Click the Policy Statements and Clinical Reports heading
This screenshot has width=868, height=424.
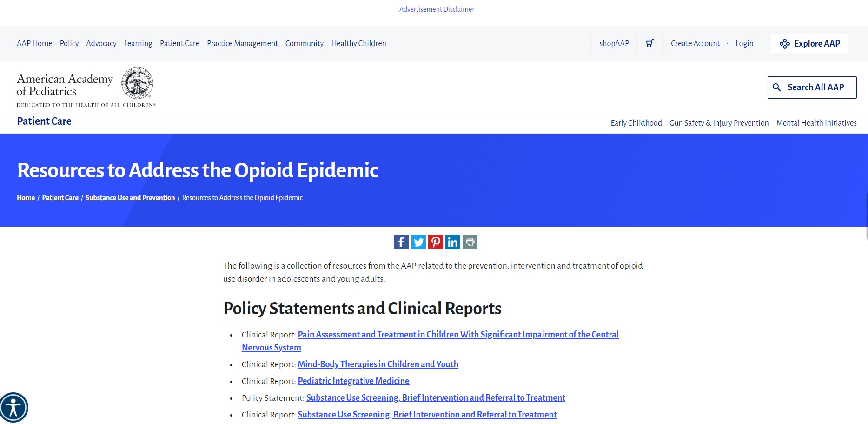362,309
